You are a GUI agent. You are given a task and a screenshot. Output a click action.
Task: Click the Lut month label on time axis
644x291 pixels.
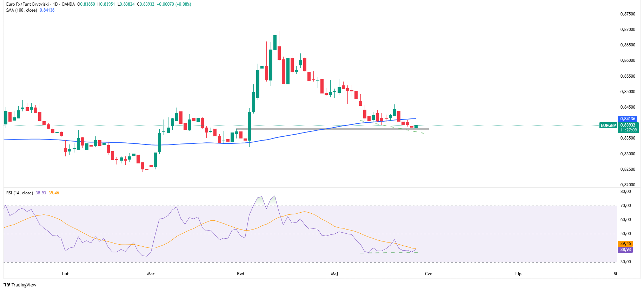pyautogui.click(x=65, y=274)
